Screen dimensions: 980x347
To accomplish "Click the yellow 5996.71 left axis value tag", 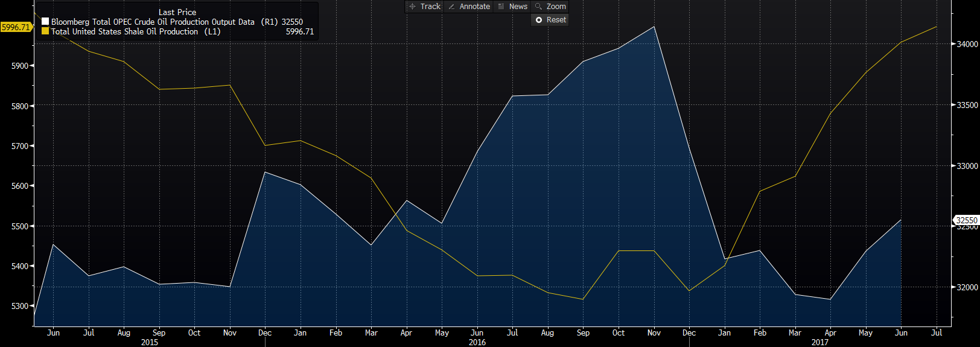I will point(16,27).
